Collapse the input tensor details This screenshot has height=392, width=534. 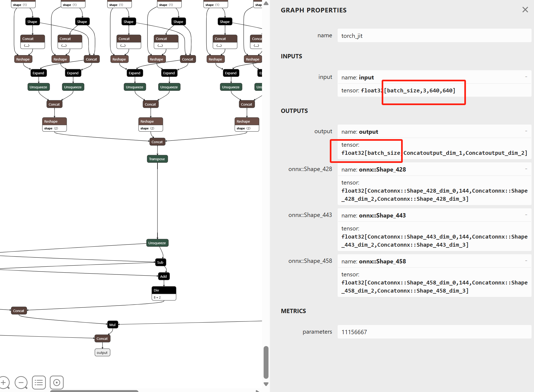tap(526, 77)
